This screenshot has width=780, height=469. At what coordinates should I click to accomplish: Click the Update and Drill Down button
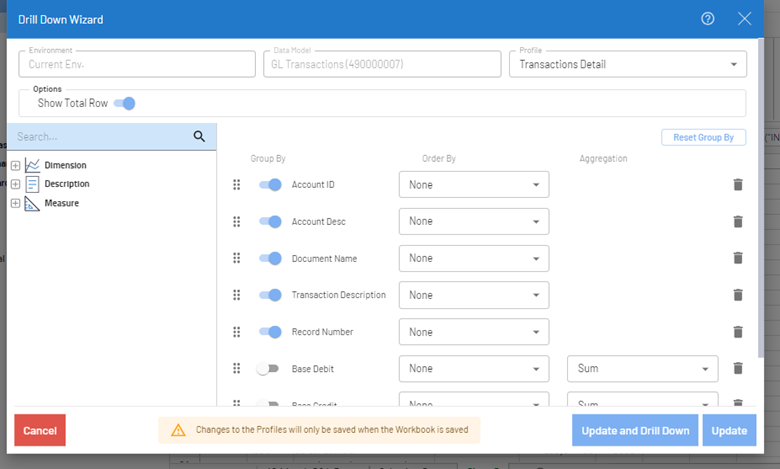coord(635,431)
